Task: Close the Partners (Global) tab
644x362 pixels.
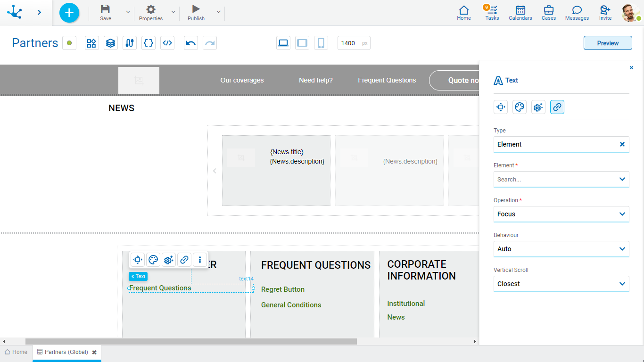Action: 94,352
